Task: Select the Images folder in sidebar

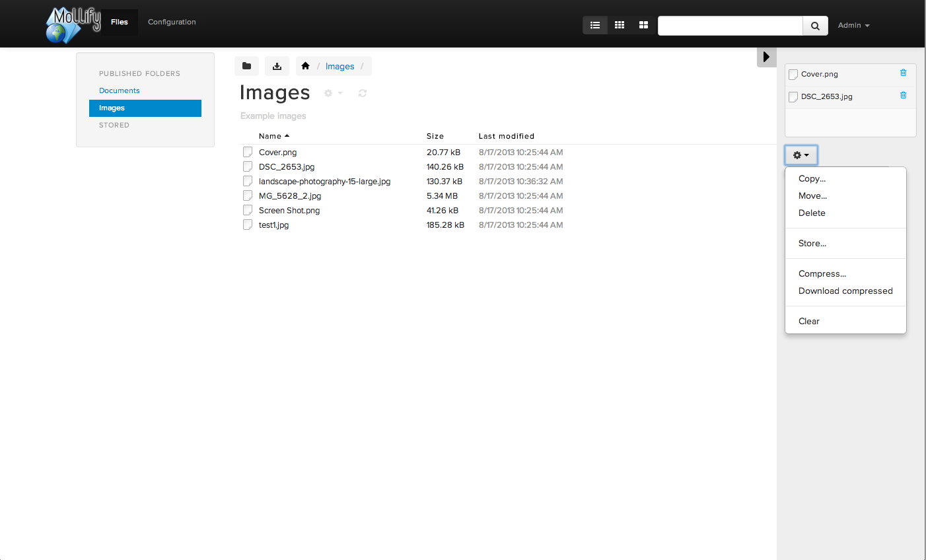Action: [145, 108]
